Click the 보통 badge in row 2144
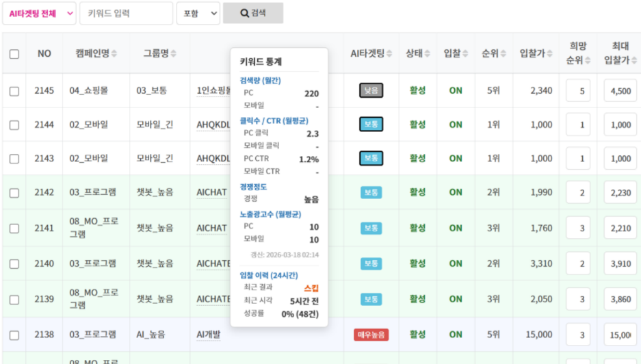Viewport: 641px width, 364px height. click(371, 125)
